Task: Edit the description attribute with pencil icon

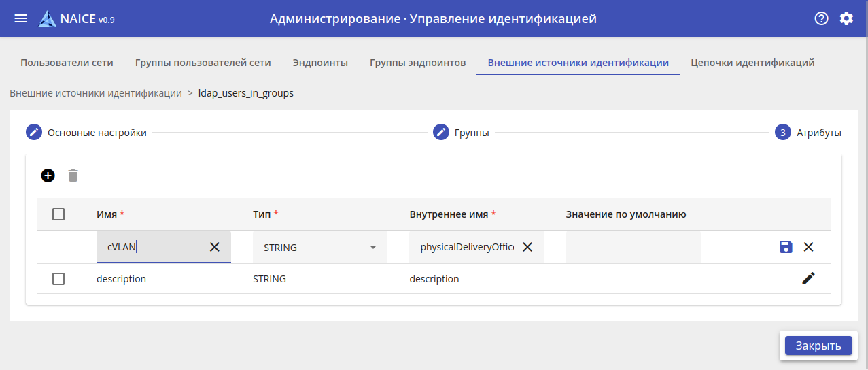Action: (x=808, y=278)
